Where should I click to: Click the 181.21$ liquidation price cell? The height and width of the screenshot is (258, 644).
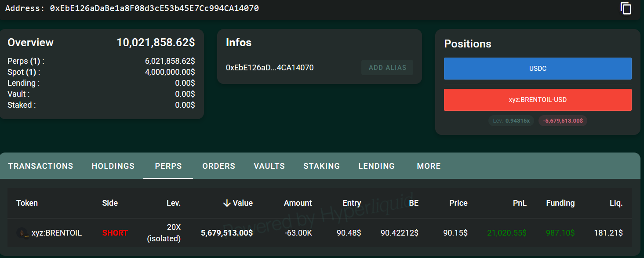point(608,233)
